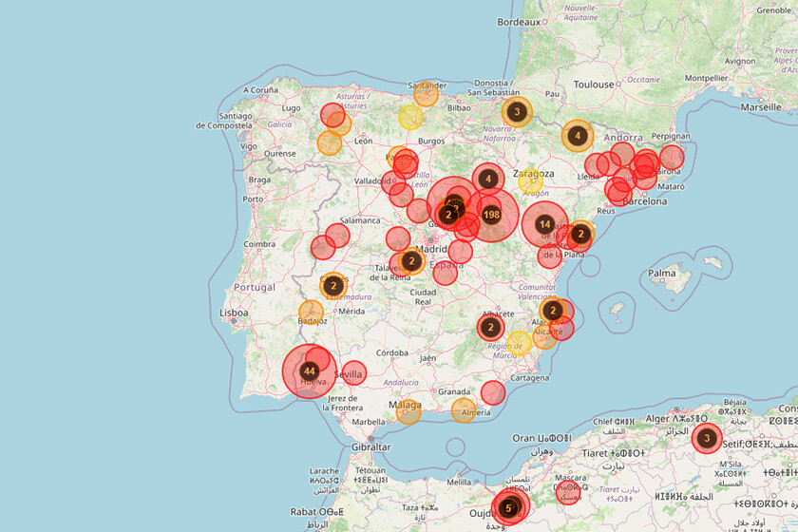Screen dimensions: 798x532
Task: Click the orange cluster labeled 4 near Andorra
Action: 578,136
